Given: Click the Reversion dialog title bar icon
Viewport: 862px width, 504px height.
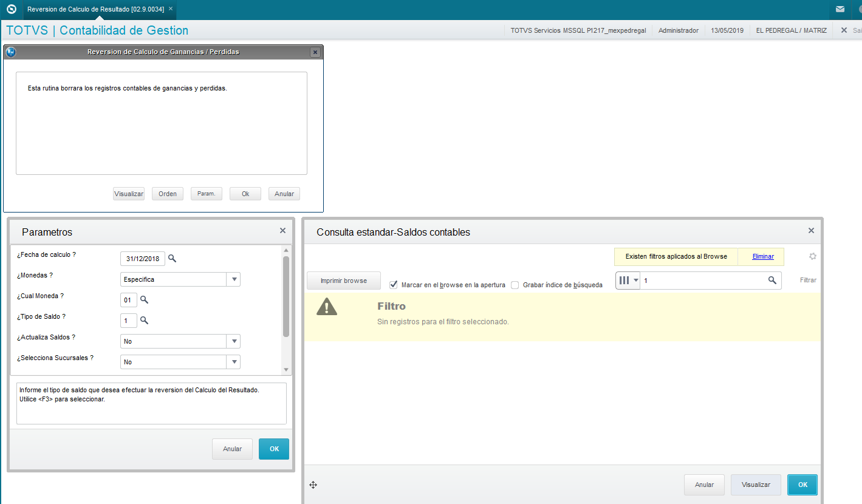Looking at the screenshot, I should (x=11, y=52).
